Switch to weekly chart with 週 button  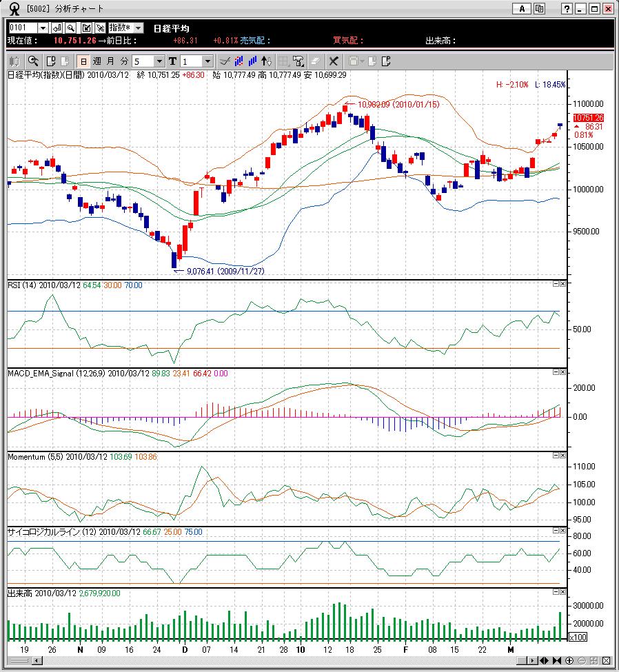[97, 61]
